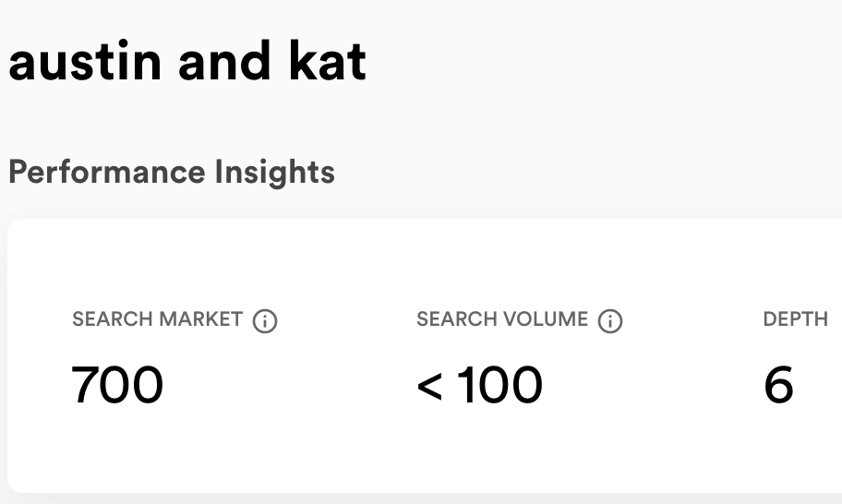Click the SEARCH MARKET label
This screenshot has height=504, width=842.
(x=157, y=319)
